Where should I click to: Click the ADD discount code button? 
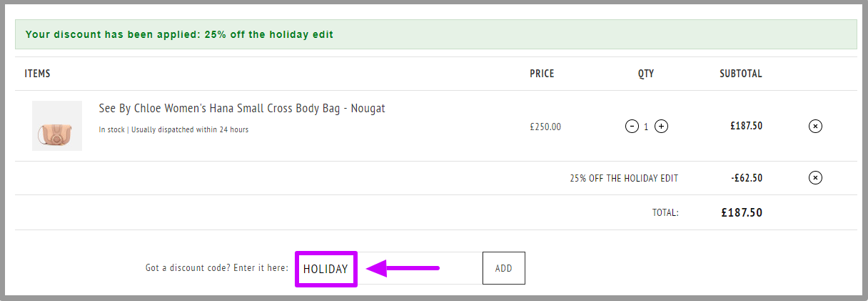coord(504,268)
